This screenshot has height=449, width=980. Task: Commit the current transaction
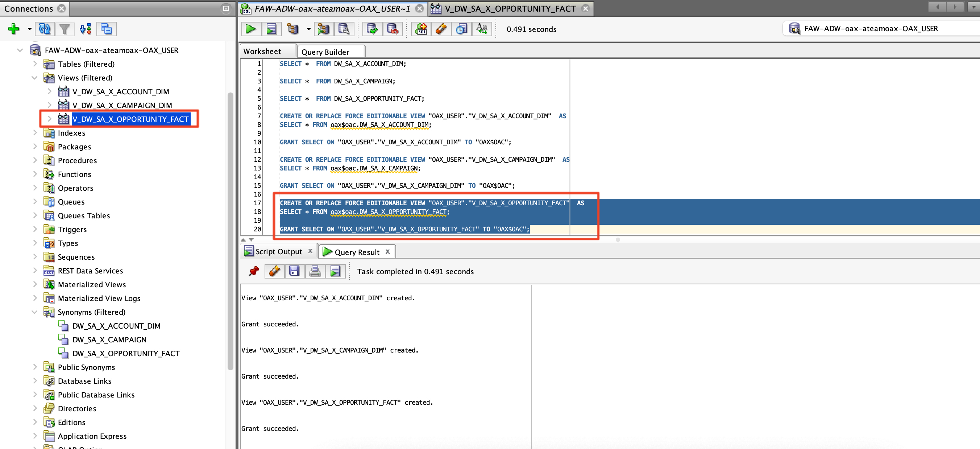372,29
